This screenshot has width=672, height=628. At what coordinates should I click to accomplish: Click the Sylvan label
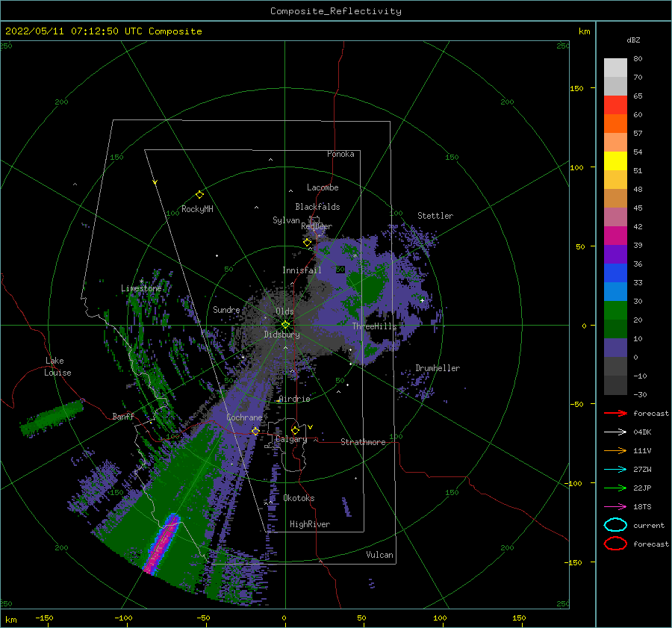[286, 220]
